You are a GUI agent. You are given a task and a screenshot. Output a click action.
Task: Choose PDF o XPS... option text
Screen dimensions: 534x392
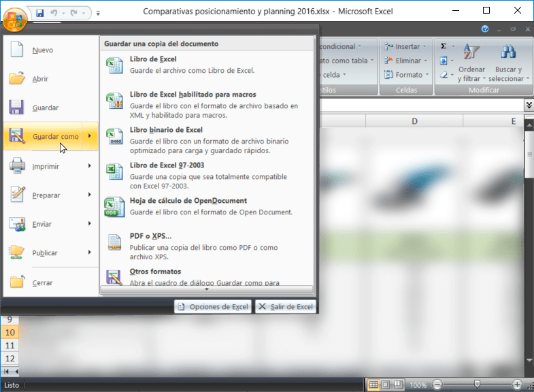point(150,236)
